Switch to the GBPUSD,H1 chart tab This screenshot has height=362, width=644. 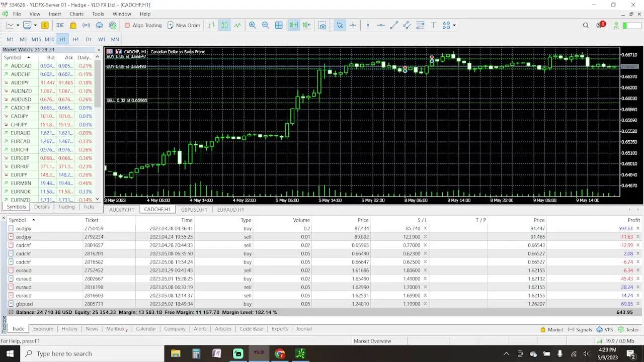coord(194,210)
